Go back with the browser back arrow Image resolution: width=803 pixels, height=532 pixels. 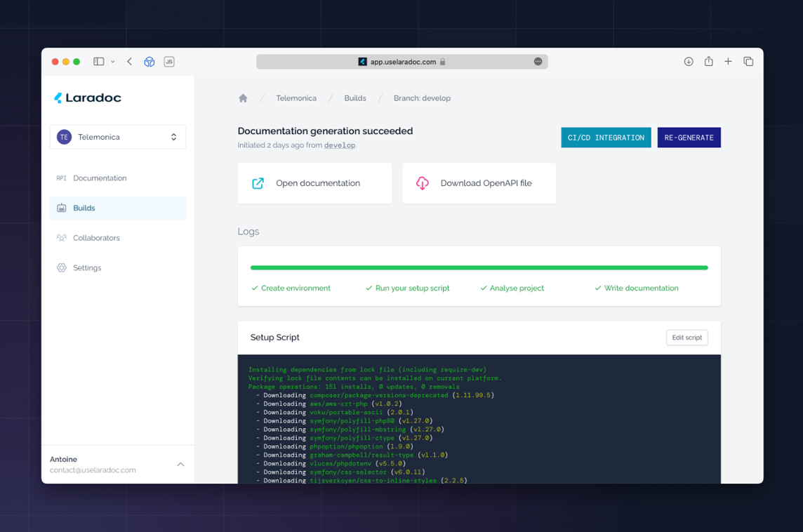coord(130,62)
